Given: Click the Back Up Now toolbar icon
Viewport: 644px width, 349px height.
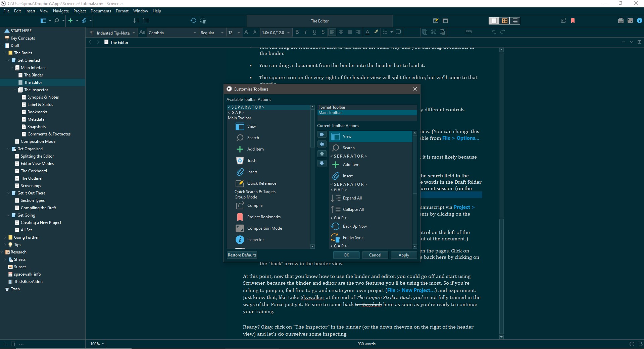Looking at the screenshot, I should click(x=193, y=20).
